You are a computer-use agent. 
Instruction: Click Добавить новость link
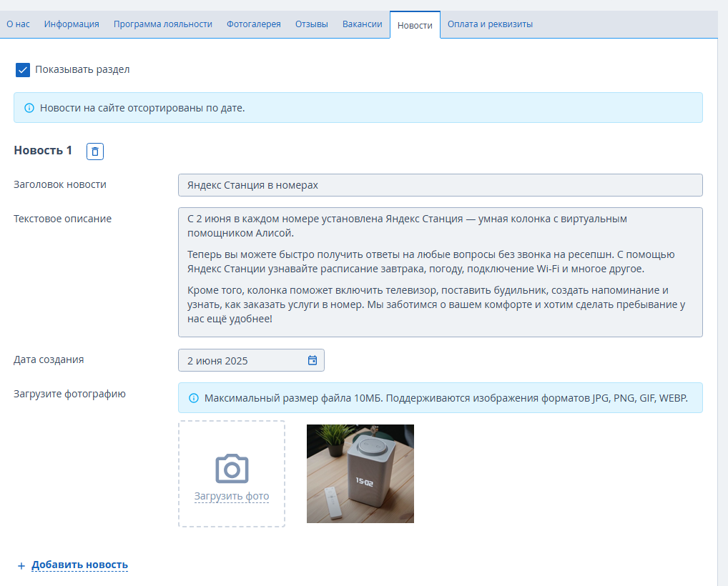pyautogui.click(x=79, y=565)
